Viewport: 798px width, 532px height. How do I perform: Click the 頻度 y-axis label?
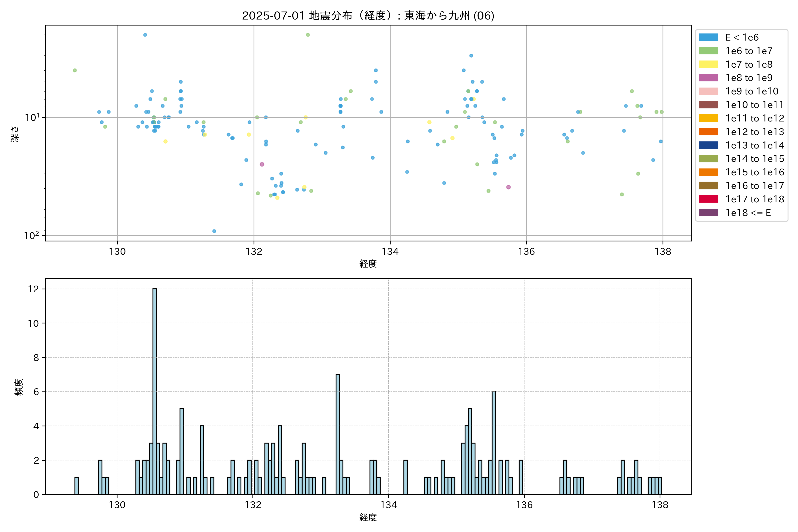coord(19,387)
